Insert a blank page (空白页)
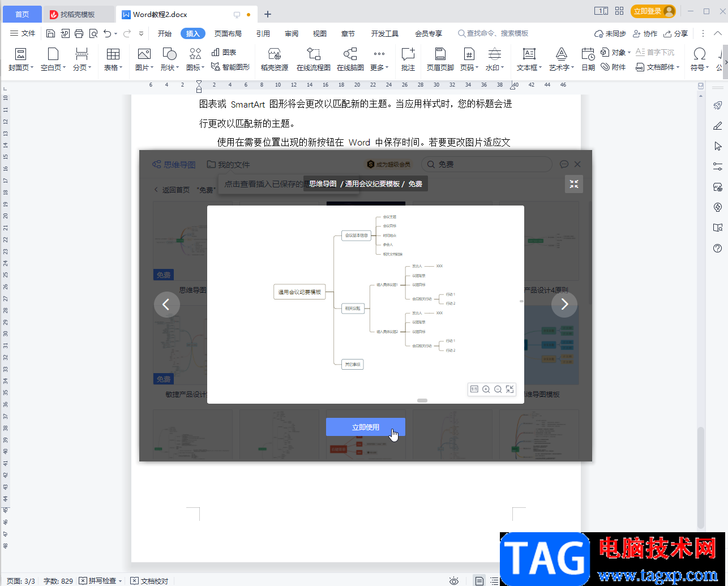Image resolution: width=728 pixels, height=586 pixels. (53, 59)
